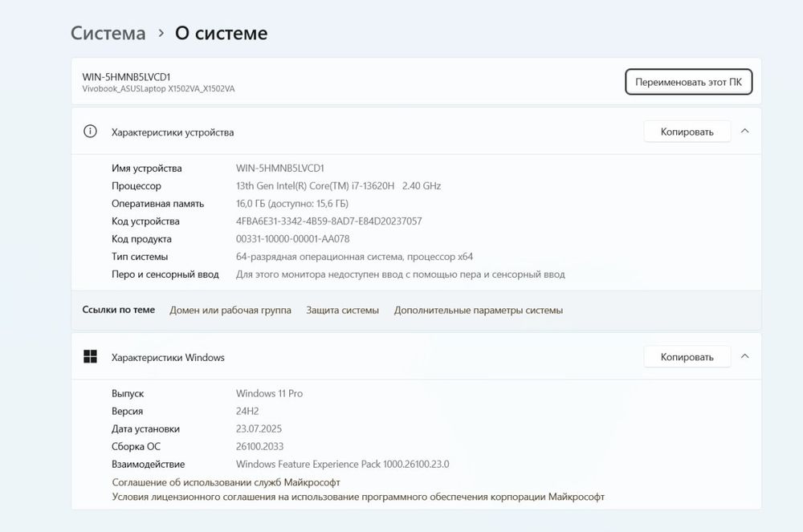Viewport: 803px width, 532px height.
Task: Click the О системе breadcrumb title
Action: click(x=222, y=33)
